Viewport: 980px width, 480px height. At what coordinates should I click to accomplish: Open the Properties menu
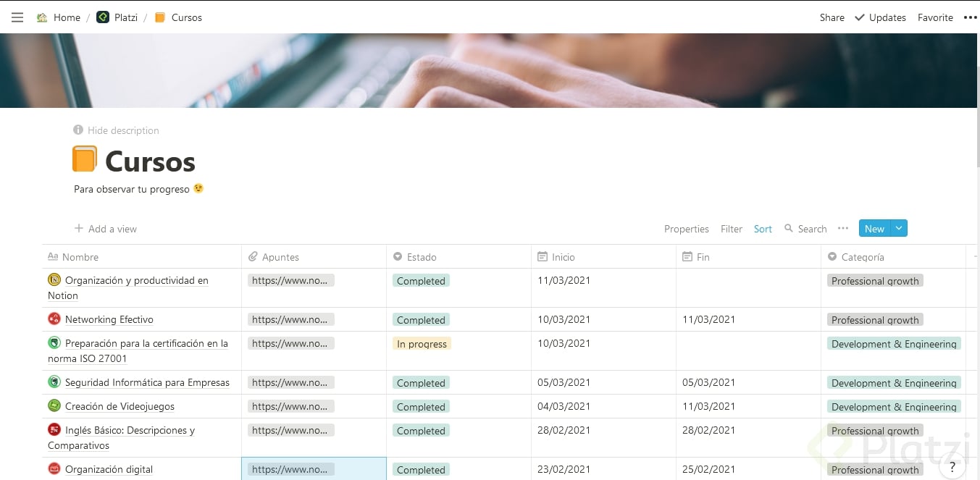[687, 229]
